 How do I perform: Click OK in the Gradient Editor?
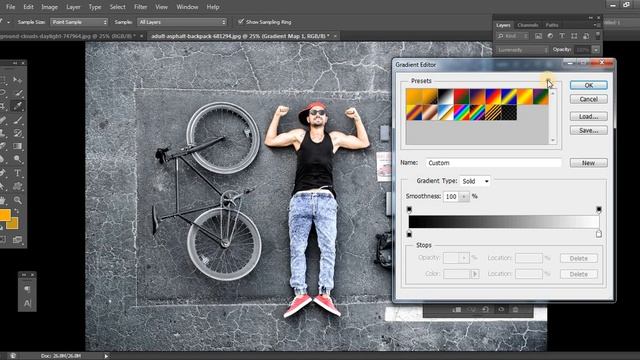coord(589,85)
